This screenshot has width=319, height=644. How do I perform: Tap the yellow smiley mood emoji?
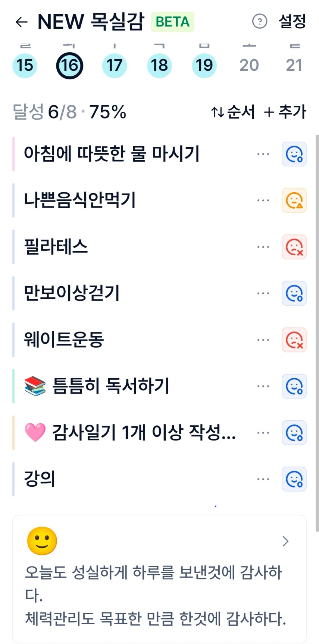(x=42, y=541)
